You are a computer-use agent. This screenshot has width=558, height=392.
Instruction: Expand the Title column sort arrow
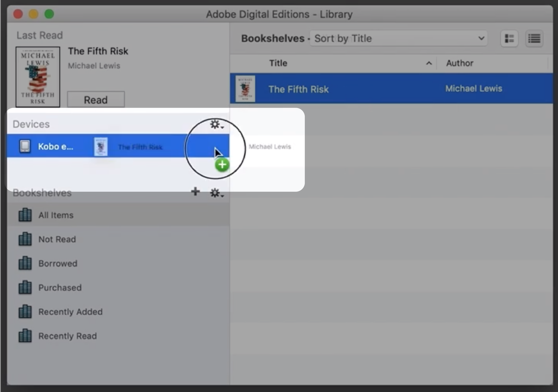tap(429, 63)
